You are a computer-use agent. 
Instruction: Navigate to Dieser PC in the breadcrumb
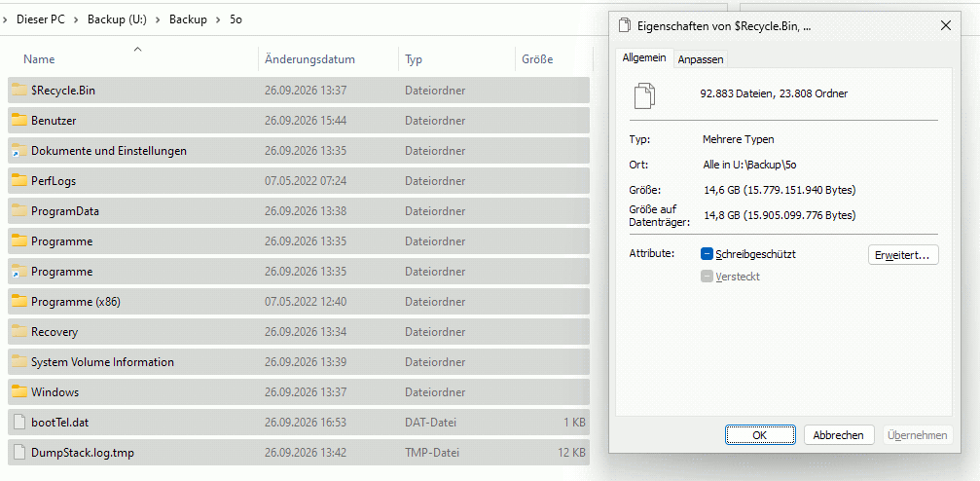pos(41,19)
